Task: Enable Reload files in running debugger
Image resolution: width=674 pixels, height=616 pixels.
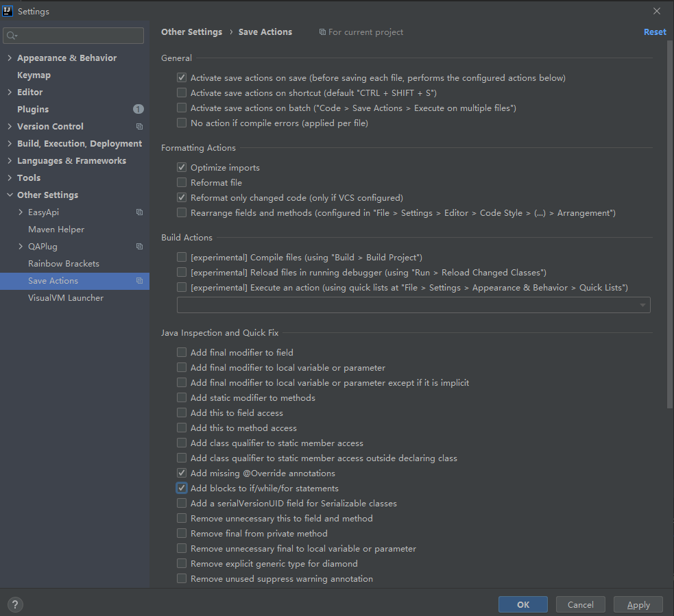Action: pyautogui.click(x=182, y=272)
